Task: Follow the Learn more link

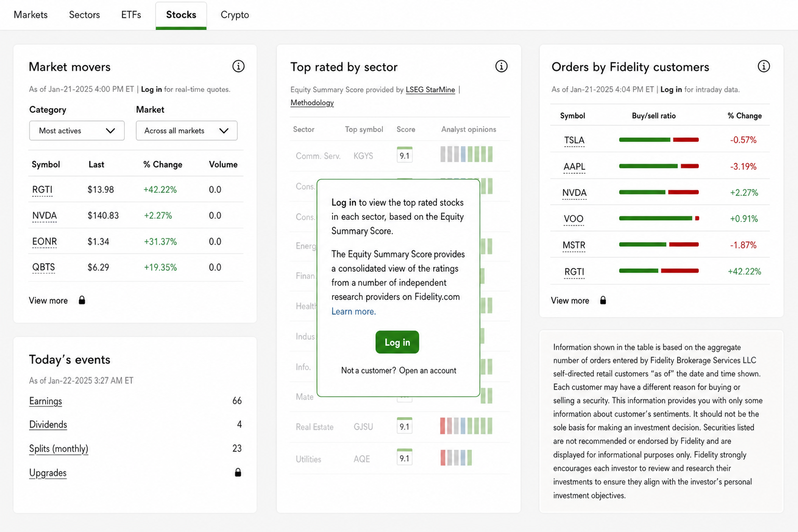Action: 353,311
